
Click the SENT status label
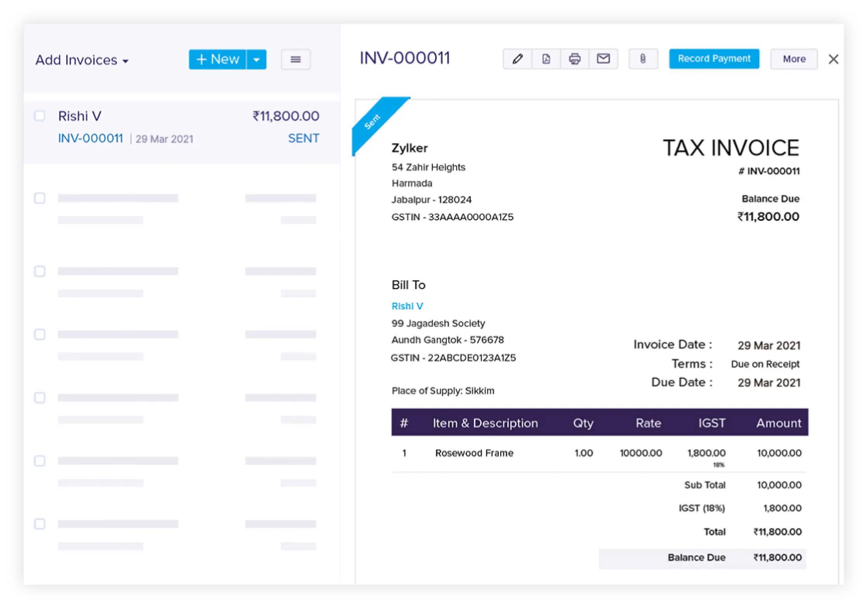303,138
